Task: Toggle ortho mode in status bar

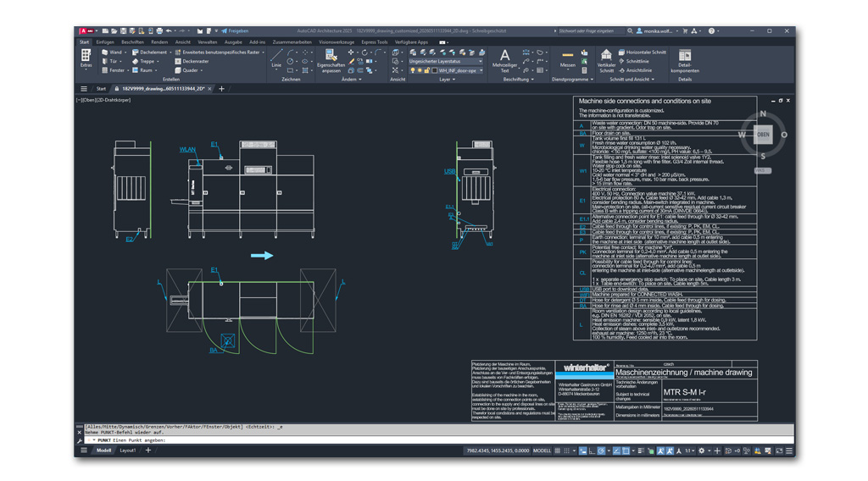Action: [591, 451]
